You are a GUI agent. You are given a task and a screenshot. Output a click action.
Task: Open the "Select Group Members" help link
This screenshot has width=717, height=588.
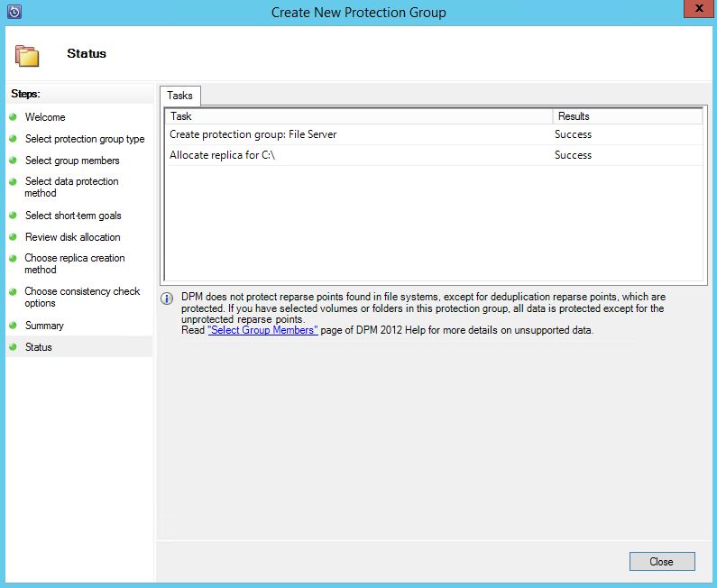pyautogui.click(x=263, y=330)
